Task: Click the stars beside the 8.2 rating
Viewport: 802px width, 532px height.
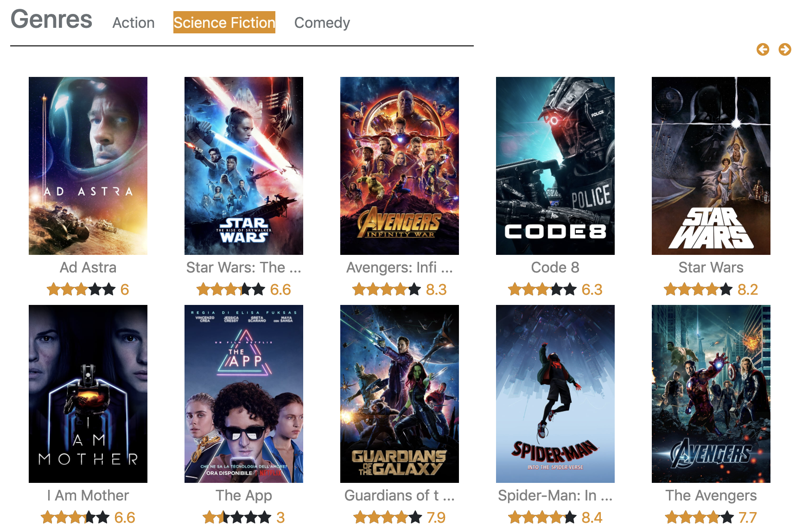Action: [698, 290]
